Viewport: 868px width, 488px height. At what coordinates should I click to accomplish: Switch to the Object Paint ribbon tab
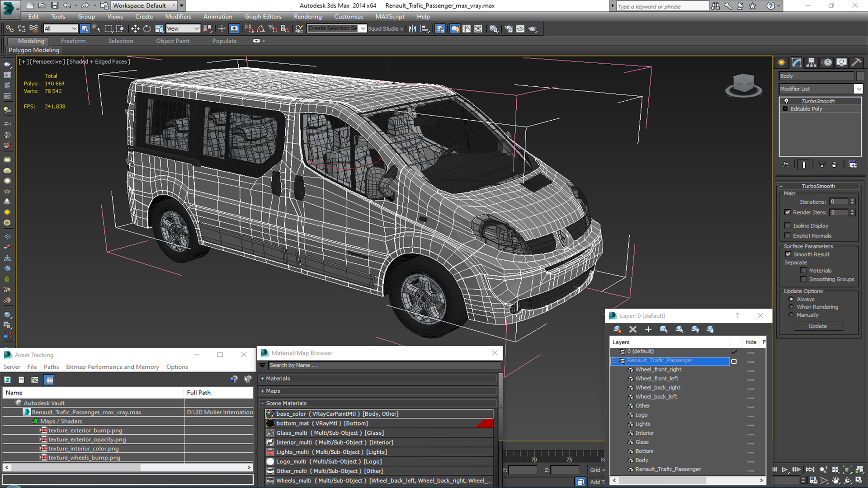[x=173, y=41]
